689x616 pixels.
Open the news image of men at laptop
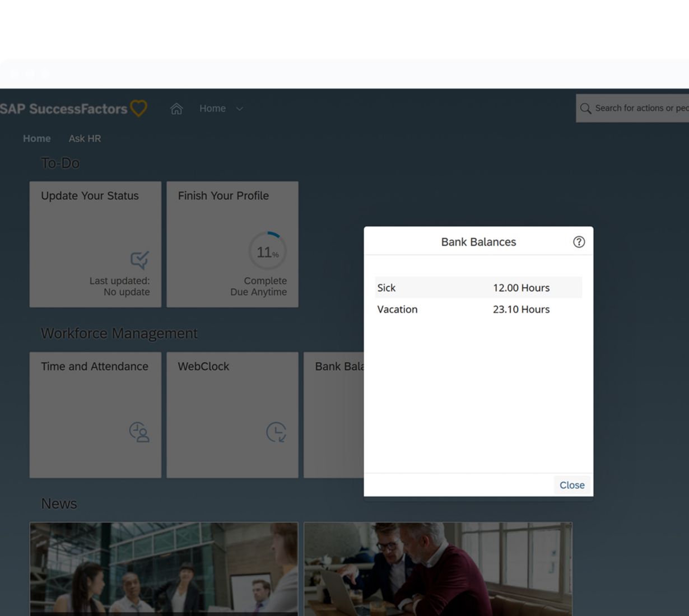[x=437, y=568]
